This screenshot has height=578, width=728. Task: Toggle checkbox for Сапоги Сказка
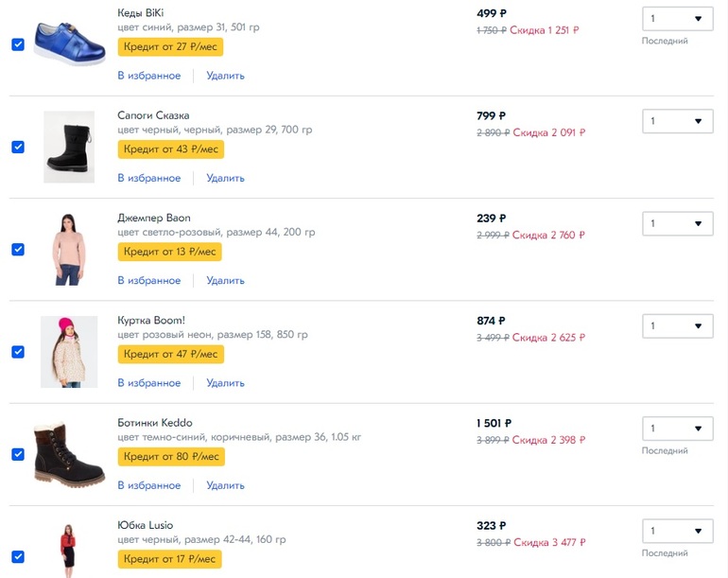(17, 147)
